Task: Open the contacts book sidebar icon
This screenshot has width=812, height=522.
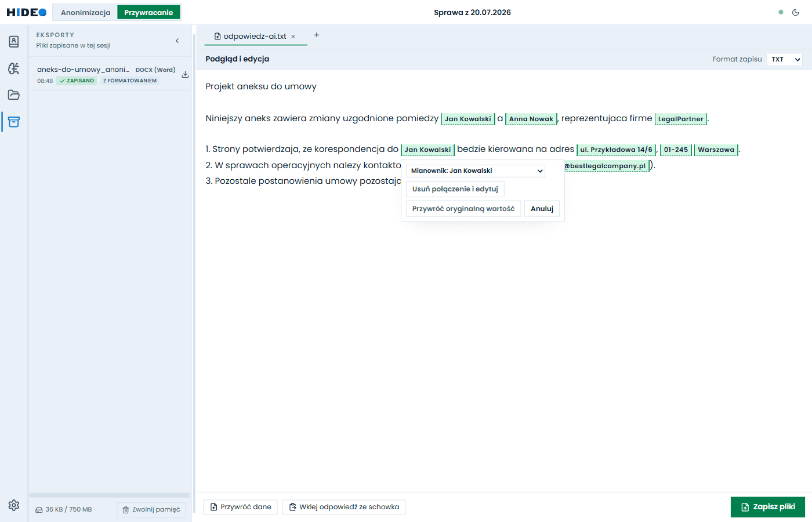Action: 14,42
